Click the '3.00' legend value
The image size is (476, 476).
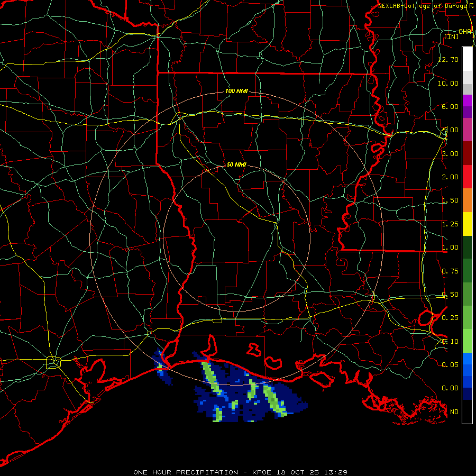tap(450, 153)
